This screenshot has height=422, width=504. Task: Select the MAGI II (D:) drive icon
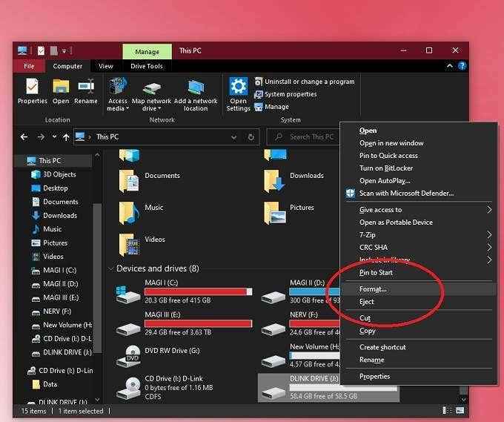click(x=273, y=297)
